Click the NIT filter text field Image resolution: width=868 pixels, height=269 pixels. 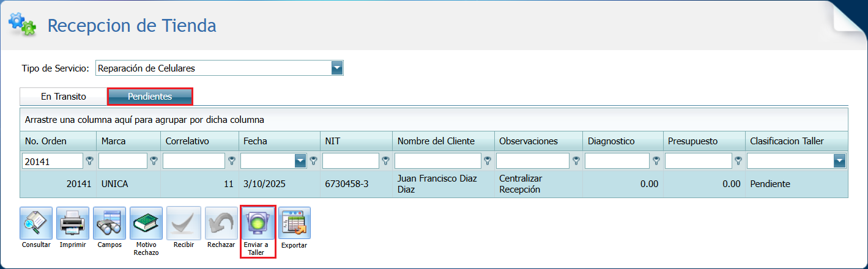coord(351,161)
